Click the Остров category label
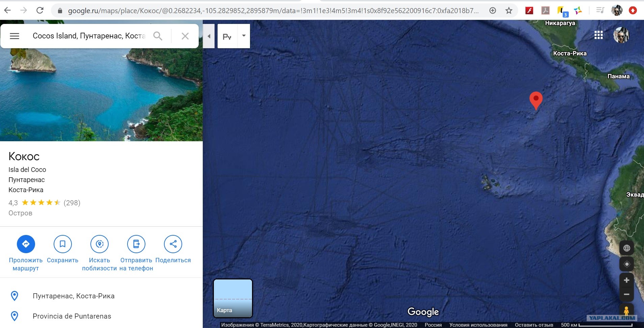Screen dimensions: 644x328 (20, 213)
